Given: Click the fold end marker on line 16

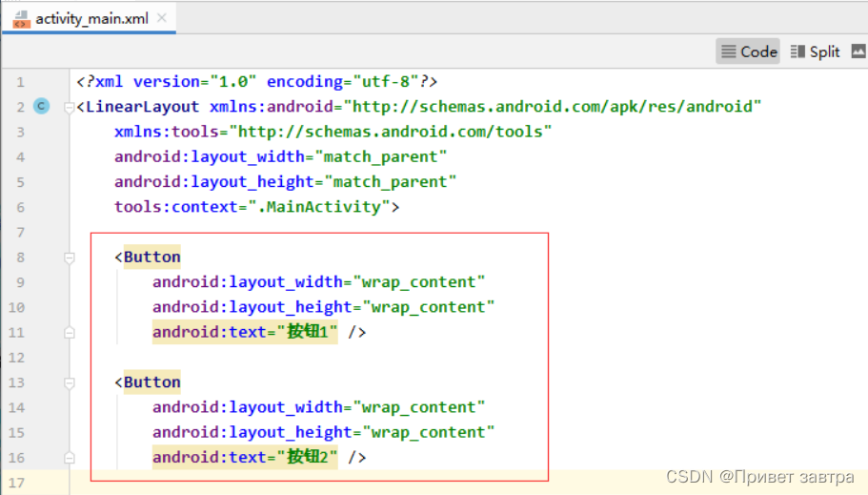Looking at the screenshot, I should [x=70, y=458].
